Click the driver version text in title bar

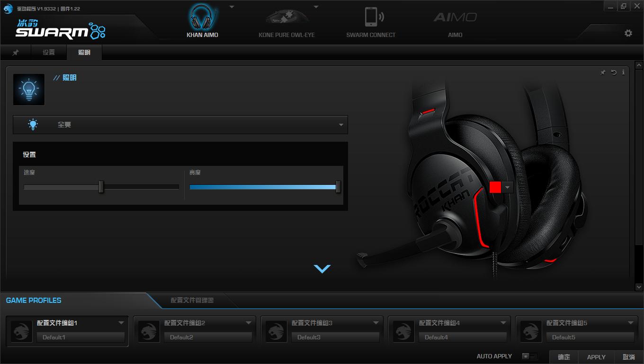(48, 9)
